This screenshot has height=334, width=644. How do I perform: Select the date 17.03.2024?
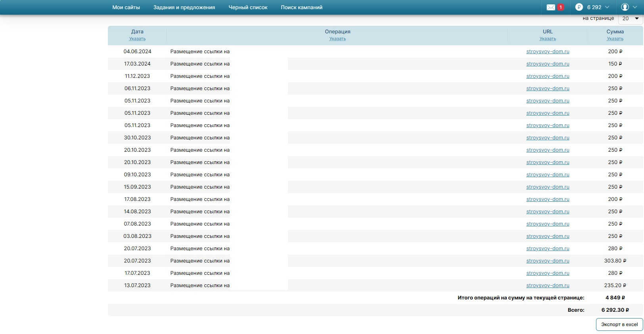(x=137, y=64)
